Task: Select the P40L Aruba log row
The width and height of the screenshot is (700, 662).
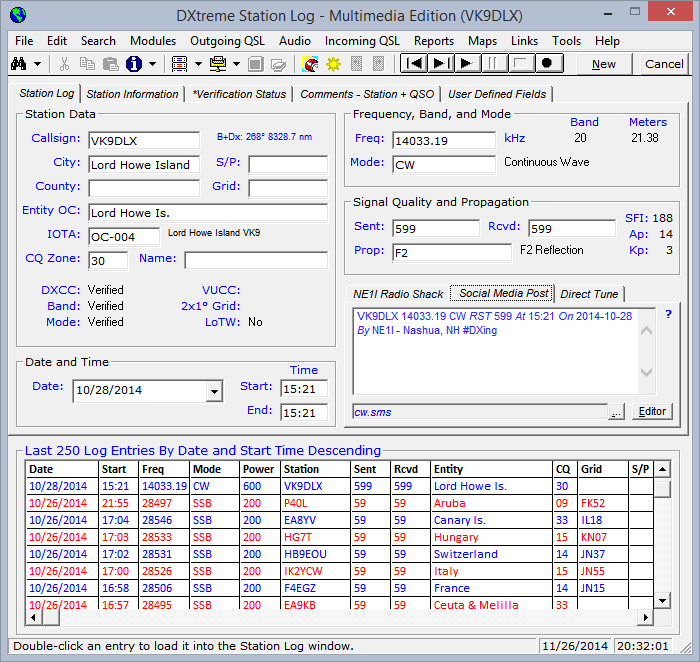Action: coord(340,503)
